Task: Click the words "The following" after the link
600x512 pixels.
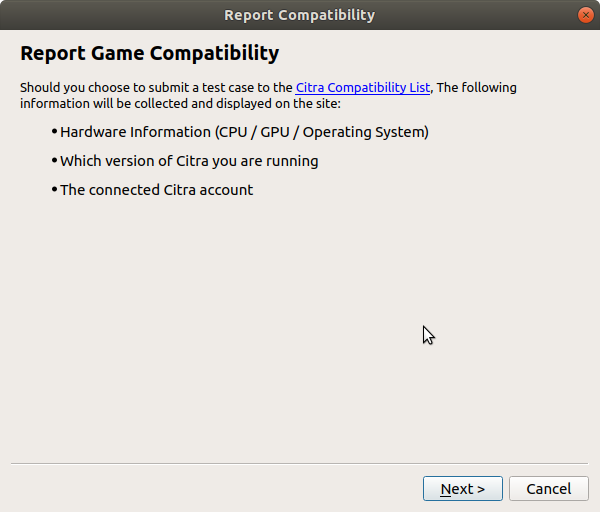Action: (x=478, y=88)
